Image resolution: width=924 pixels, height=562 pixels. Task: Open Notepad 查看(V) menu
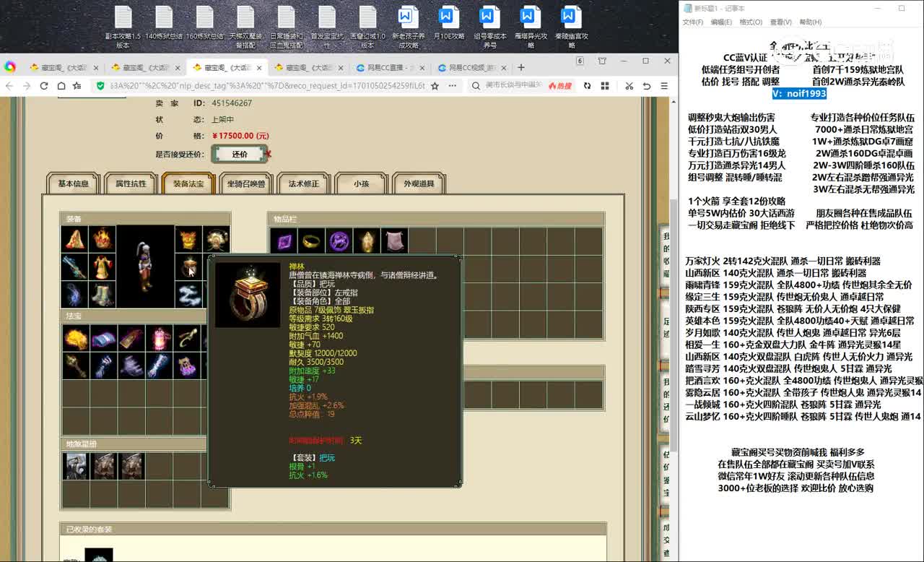[780, 22]
